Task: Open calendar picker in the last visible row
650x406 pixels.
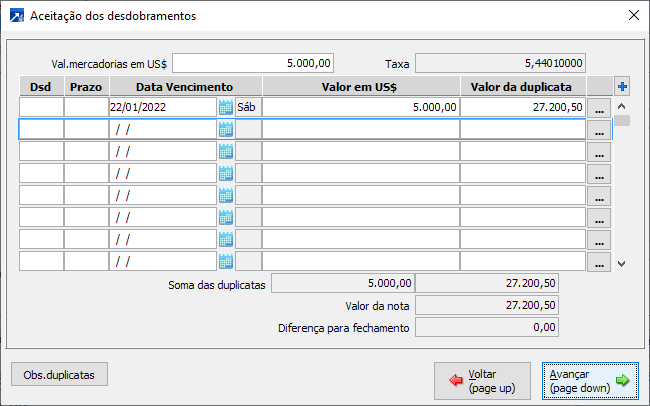Action: coord(226,261)
